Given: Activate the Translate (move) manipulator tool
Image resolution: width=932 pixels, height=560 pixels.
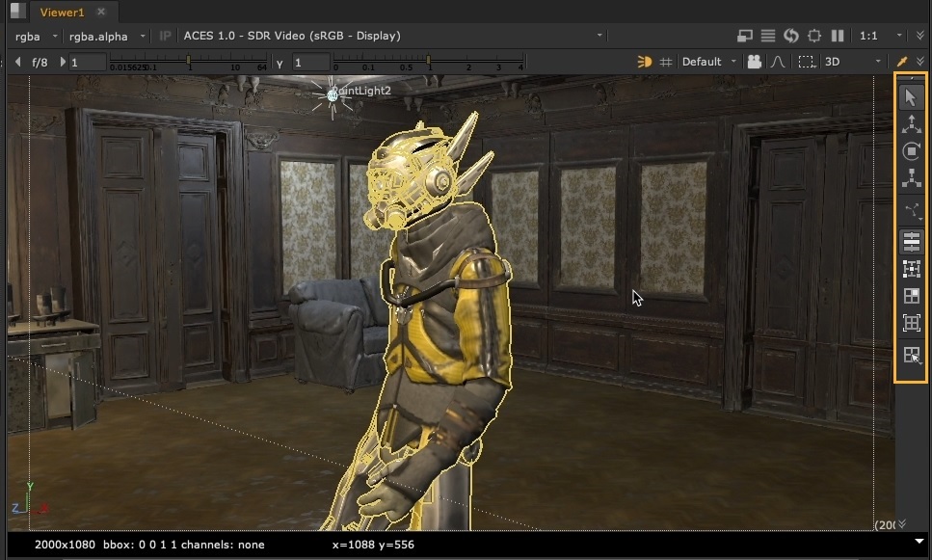Looking at the screenshot, I should 911,124.
